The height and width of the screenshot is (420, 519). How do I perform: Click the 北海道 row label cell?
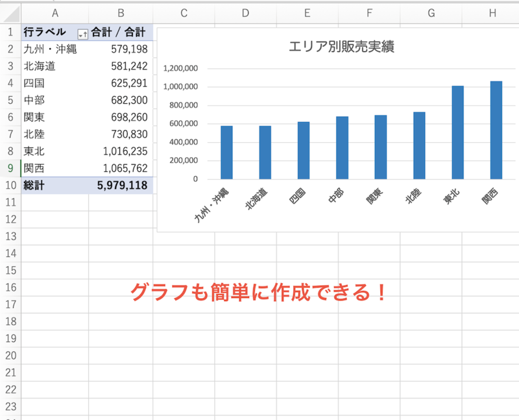click(x=55, y=66)
